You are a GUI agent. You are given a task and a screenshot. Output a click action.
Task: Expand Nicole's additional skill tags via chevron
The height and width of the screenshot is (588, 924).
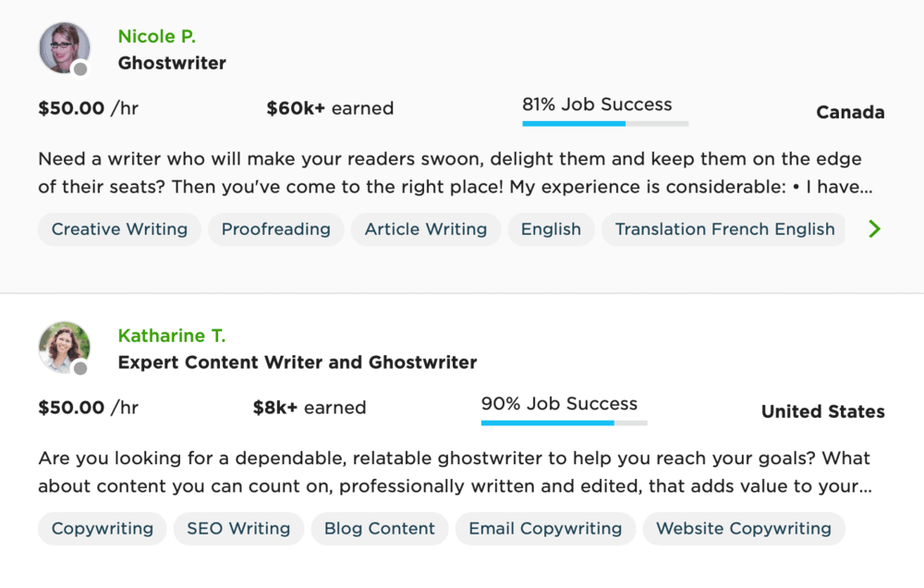[874, 228]
